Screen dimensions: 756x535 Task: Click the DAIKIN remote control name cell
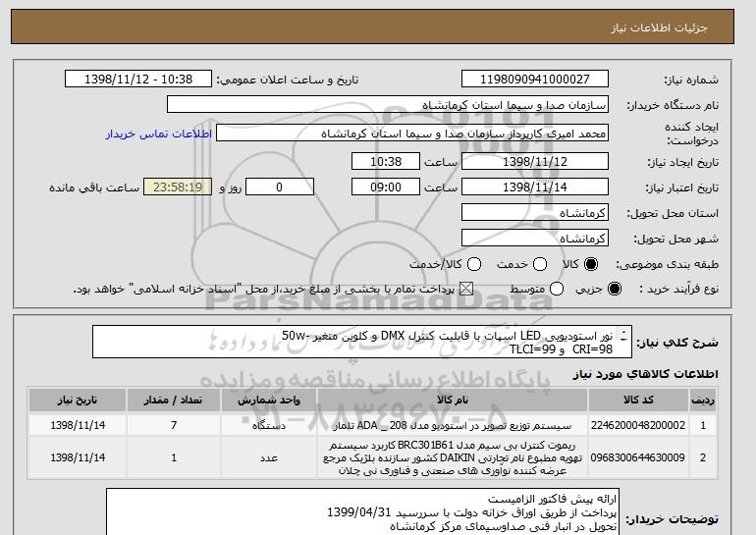coord(453,457)
